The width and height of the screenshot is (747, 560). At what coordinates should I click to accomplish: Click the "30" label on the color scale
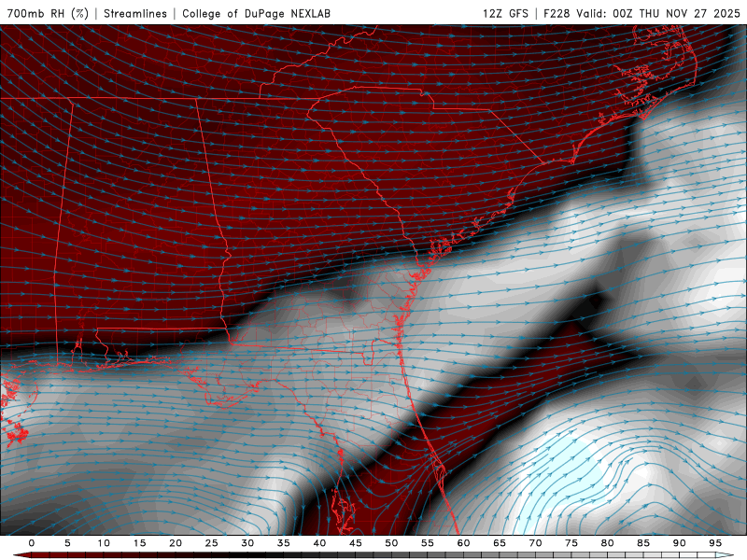point(247,543)
